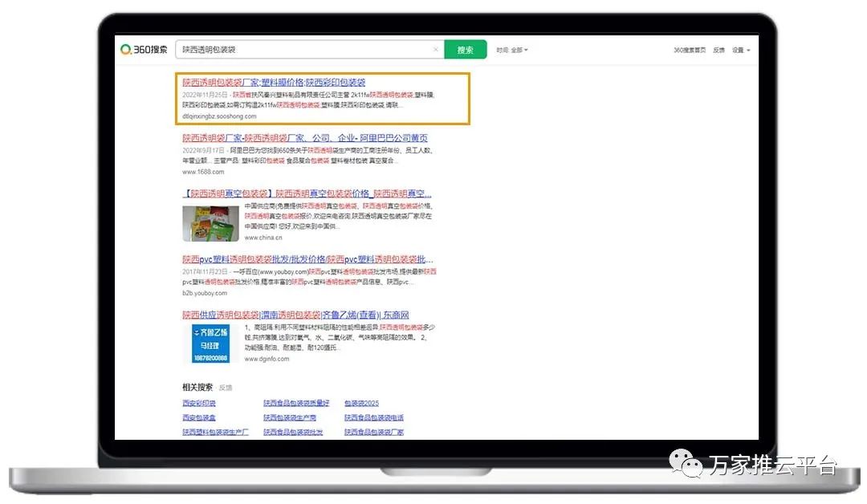Select related search 包装袋2025
This screenshot has height=504, width=867.
361,403
